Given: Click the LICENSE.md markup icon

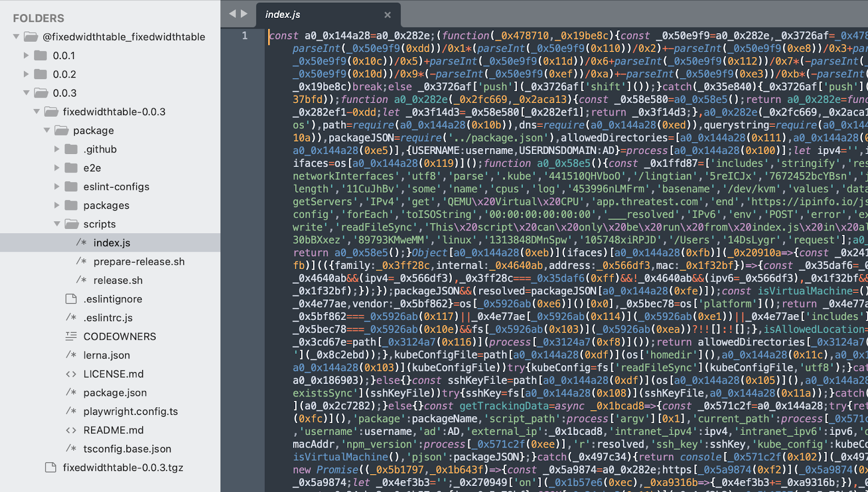Looking at the screenshot, I should point(71,374).
